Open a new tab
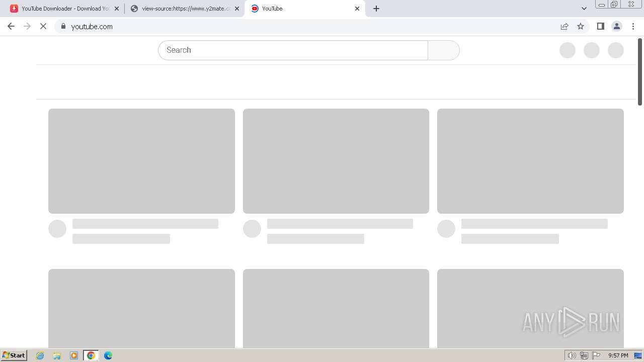Screen dimensions: 644x362 [x=376, y=9]
